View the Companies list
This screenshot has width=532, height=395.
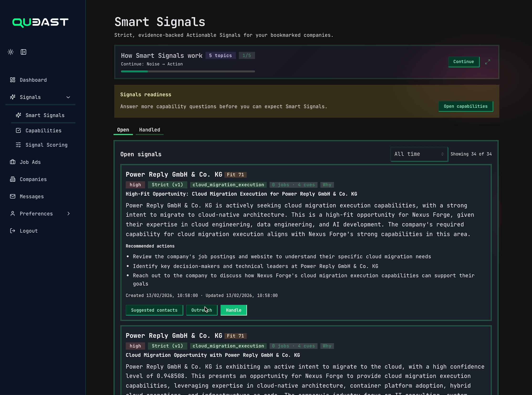tap(33, 179)
